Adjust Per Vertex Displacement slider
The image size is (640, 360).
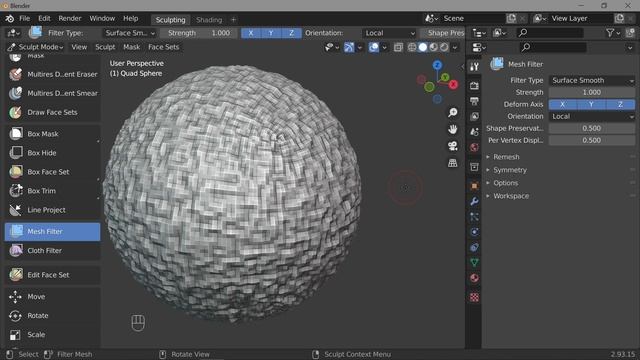(591, 140)
